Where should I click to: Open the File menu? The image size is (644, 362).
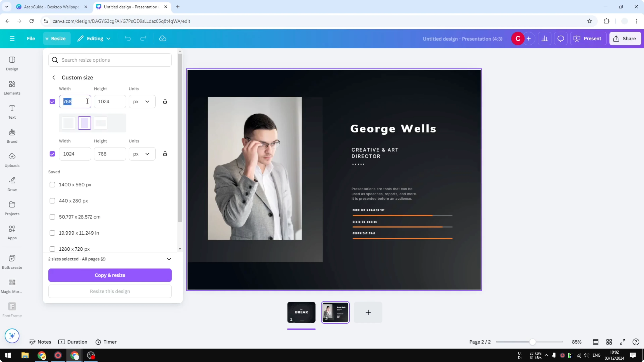(31, 38)
